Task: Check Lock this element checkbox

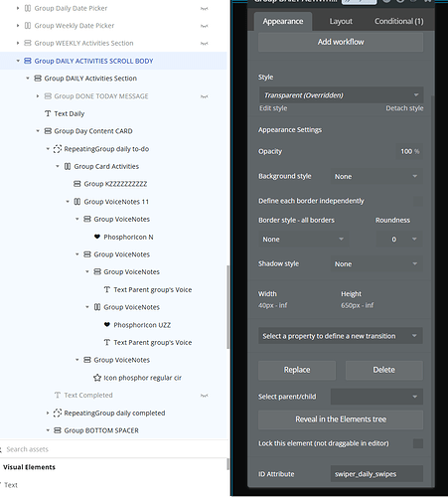Action: tap(418, 443)
